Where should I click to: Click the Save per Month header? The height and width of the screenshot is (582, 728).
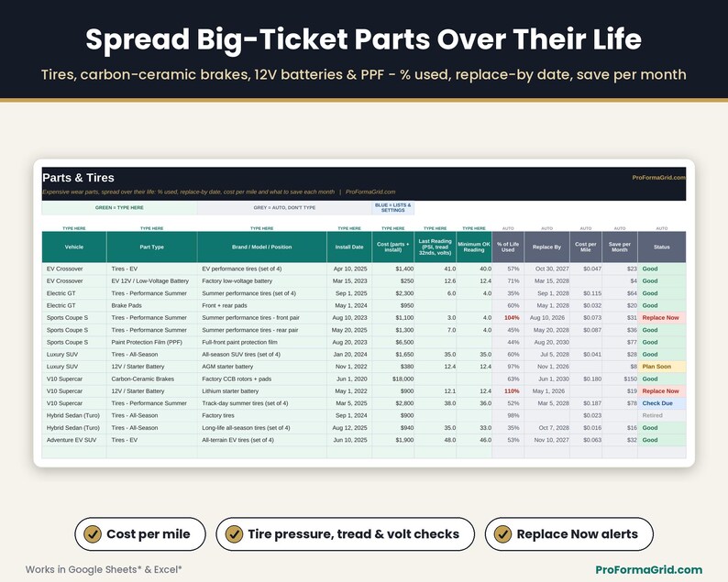pyautogui.click(x=620, y=247)
